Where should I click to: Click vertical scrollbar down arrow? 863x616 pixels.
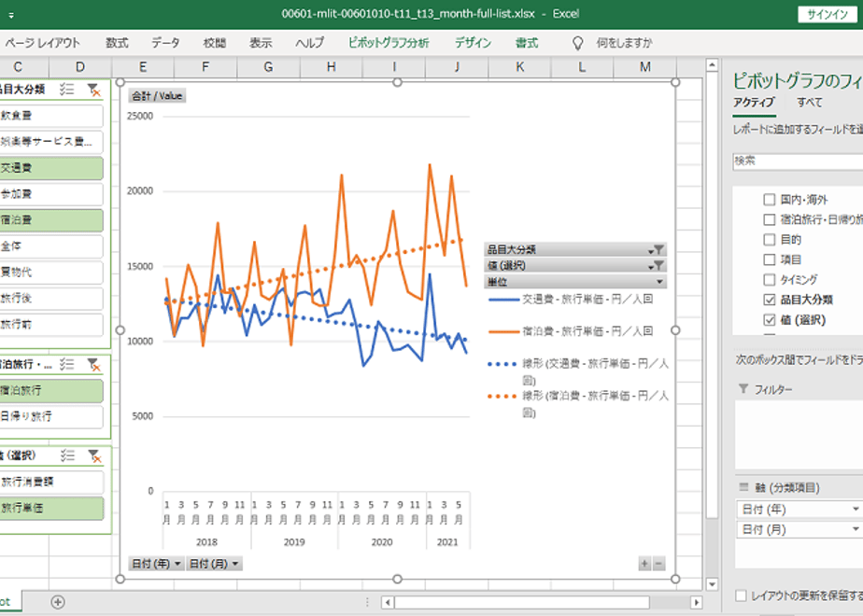click(x=712, y=584)
